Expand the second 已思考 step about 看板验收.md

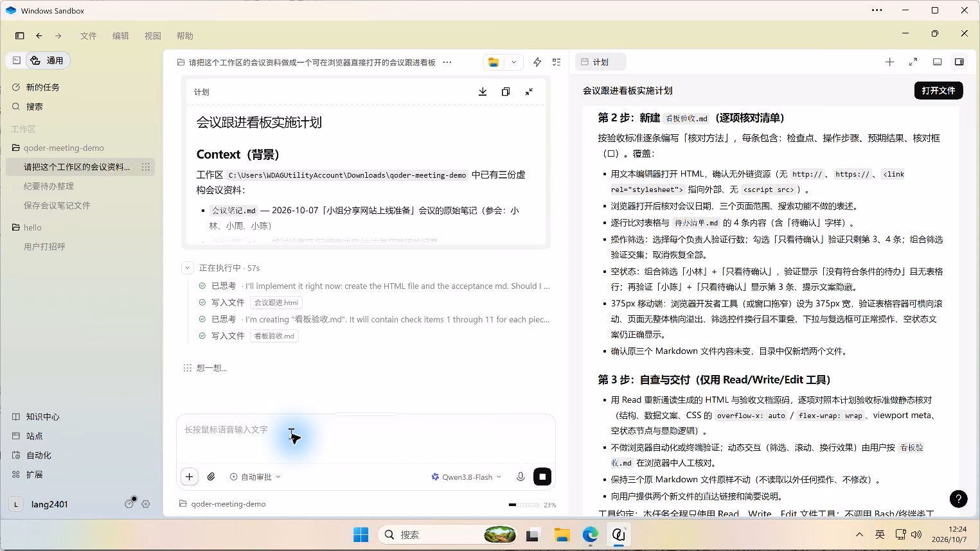coord(374,319)
